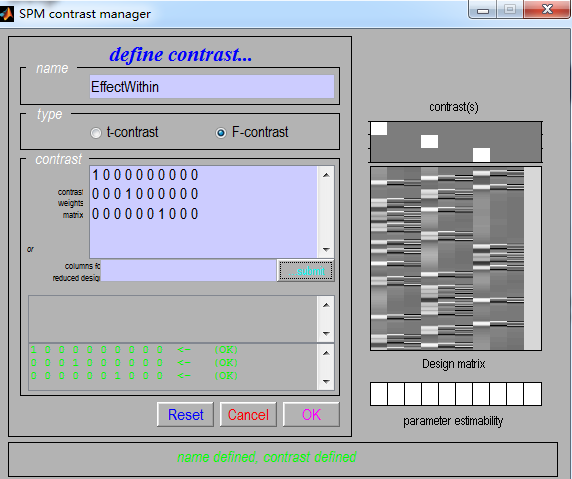Select the F-contrast radio button
572x479 pixels.
coord(221,133)
